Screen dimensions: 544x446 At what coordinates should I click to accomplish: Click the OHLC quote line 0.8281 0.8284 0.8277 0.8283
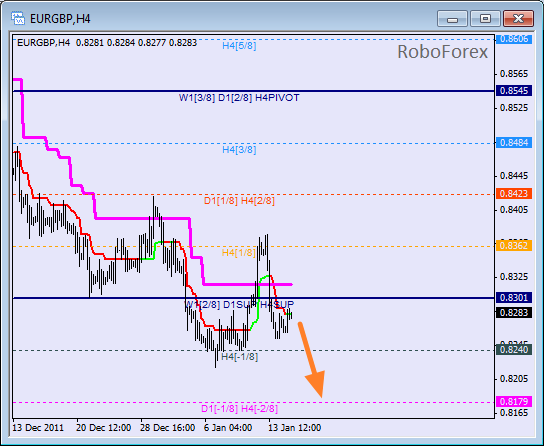point(136,43)
